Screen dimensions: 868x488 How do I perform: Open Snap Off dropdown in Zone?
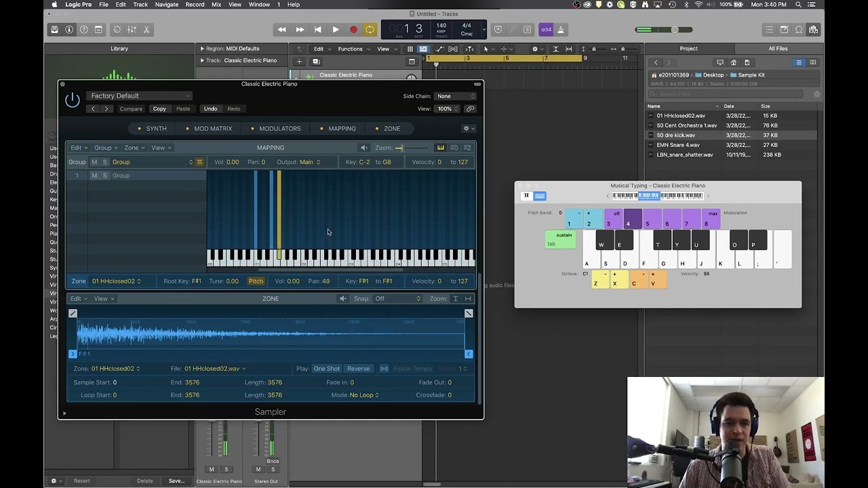397,299
